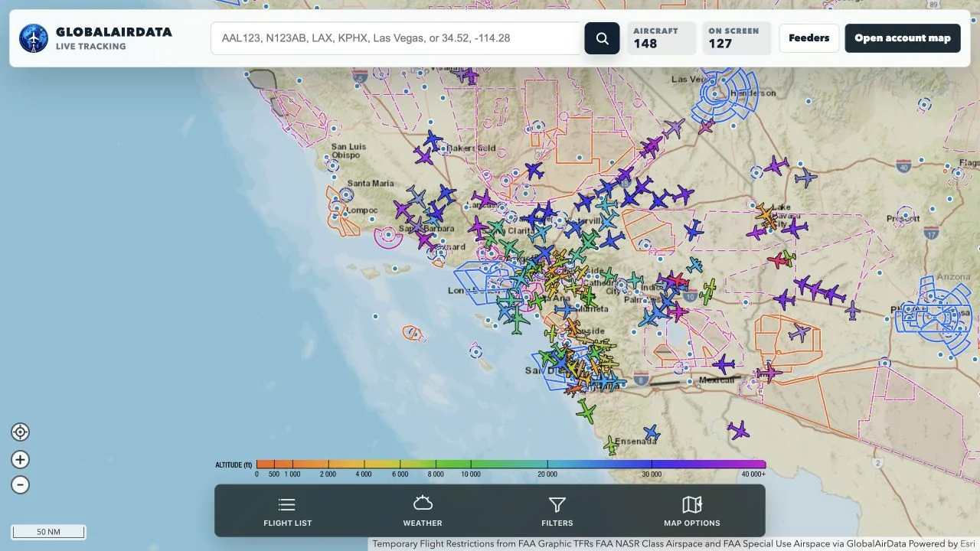Select the lavender aircraft just west of Phoenix airspace
This screenshot has width=980, height=551.
tap(852, 311)
